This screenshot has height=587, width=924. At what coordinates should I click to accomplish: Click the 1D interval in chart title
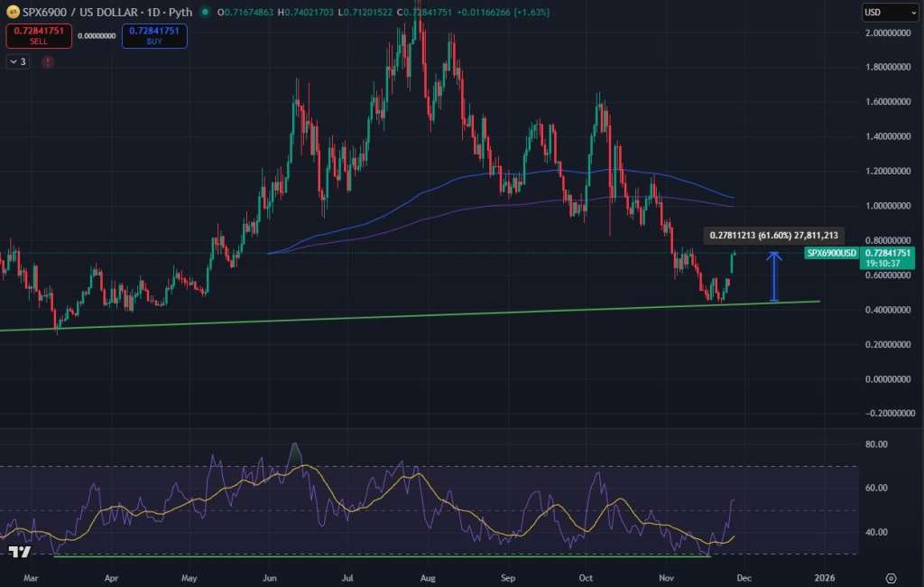pyautogui.click(x=146, y=13)
